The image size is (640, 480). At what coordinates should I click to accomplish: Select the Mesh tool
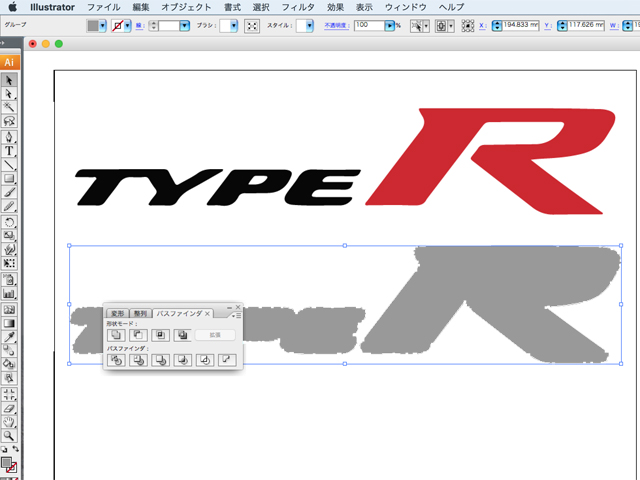click(9, 309)
